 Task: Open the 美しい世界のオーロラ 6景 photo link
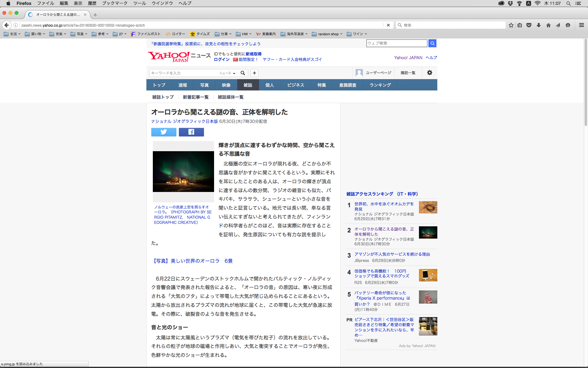192,261
